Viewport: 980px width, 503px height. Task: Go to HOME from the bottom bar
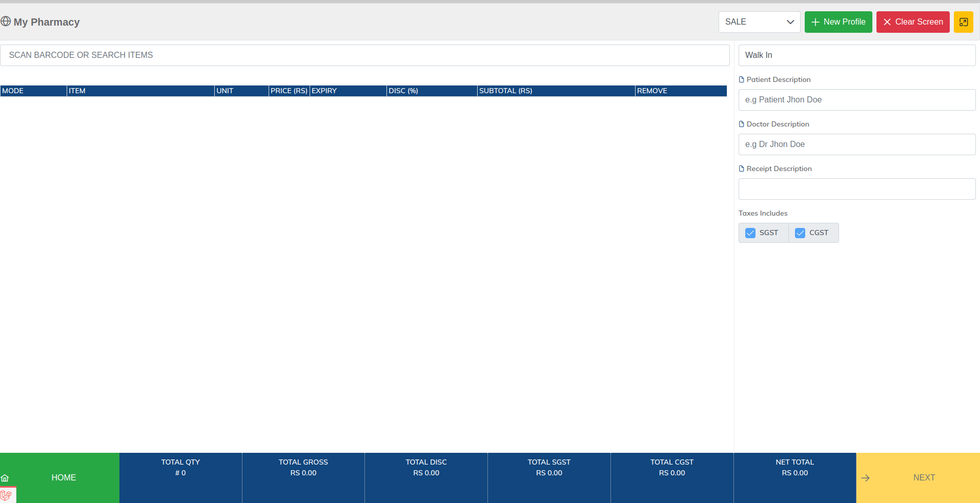64,477
